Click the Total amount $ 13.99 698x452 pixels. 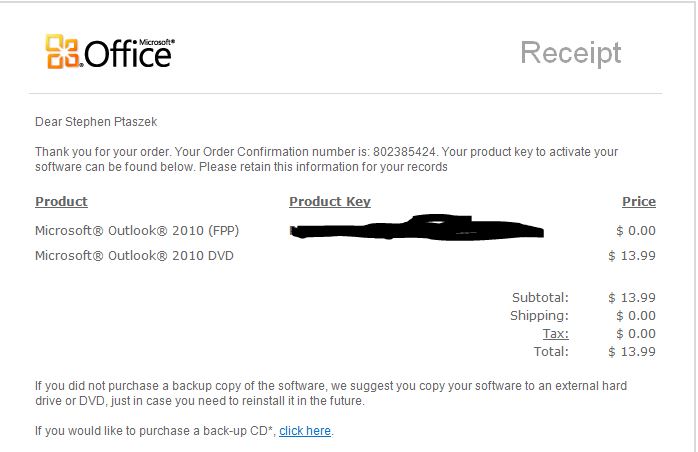point(632,352)
